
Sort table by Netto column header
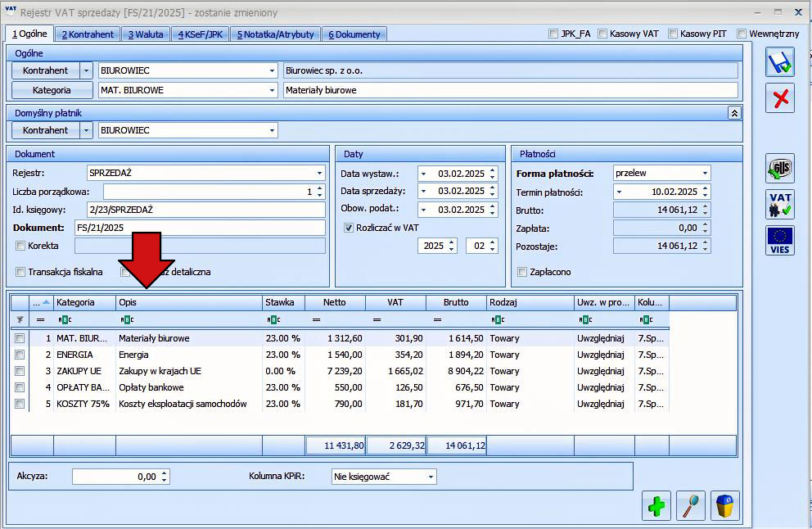(x=335, y=302)
